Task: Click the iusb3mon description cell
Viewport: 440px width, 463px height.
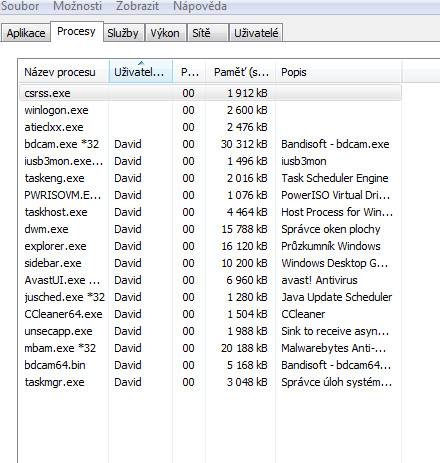Action: coord(304,161)
